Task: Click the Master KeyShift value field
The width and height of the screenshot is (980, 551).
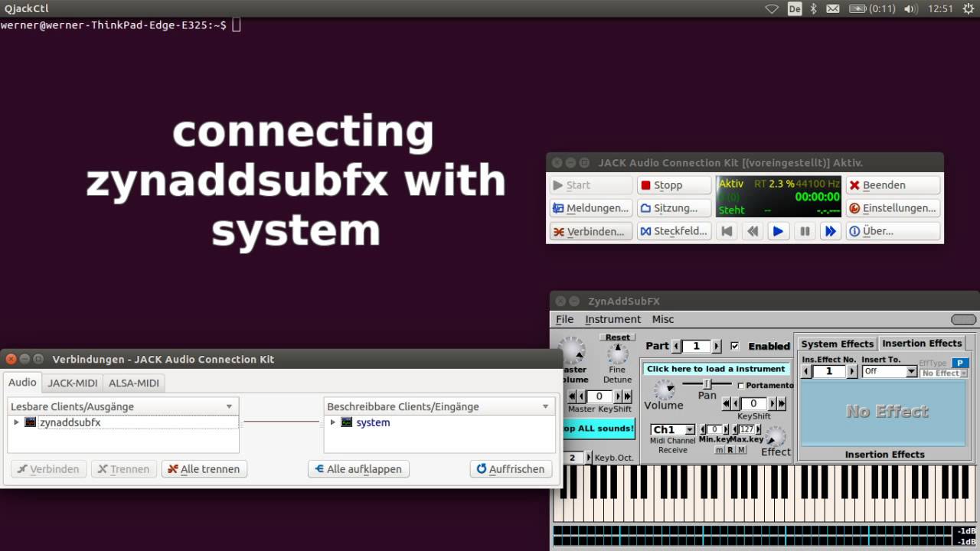Action: point(599,396)
